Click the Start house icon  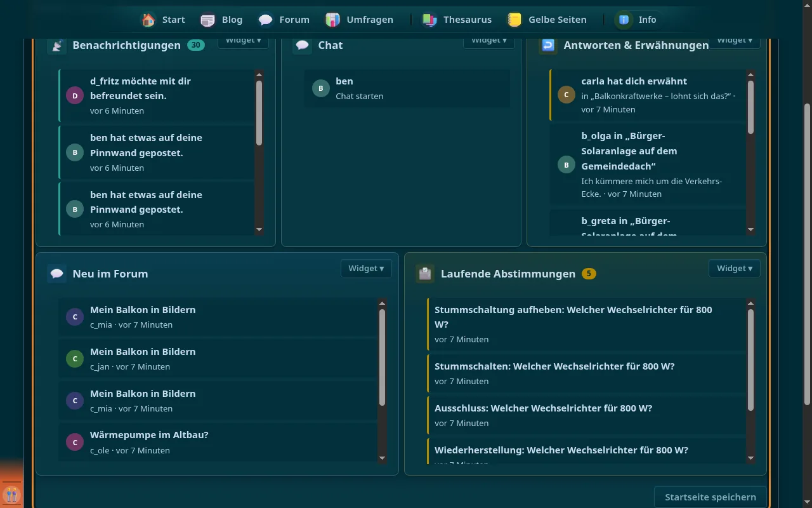click(x=148, y=20)
